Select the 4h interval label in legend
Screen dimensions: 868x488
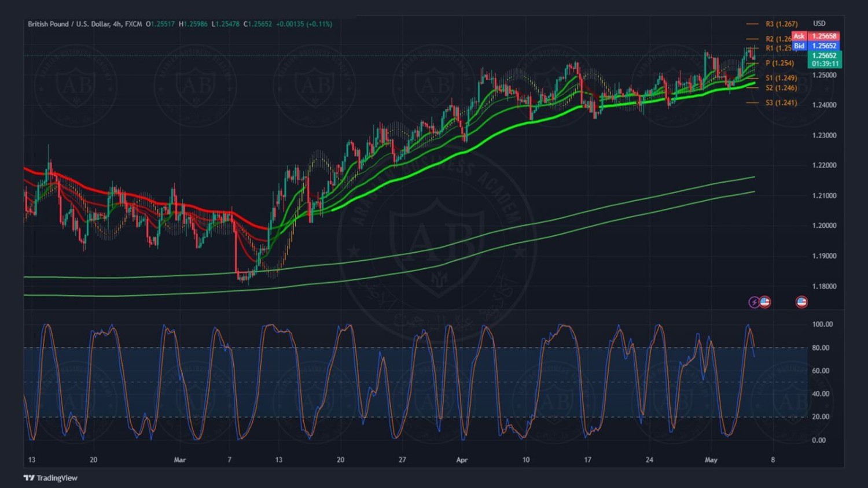coord(117,24)
